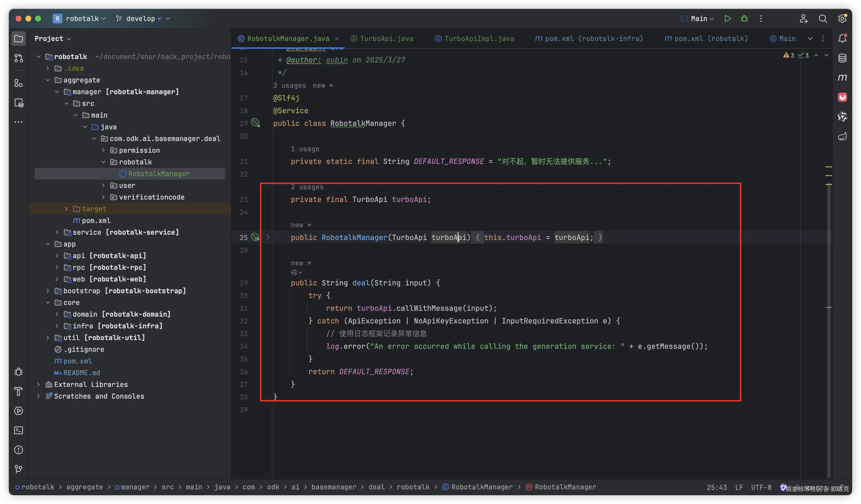
Task: Open the Notifications bell icon
Action: 842,38
